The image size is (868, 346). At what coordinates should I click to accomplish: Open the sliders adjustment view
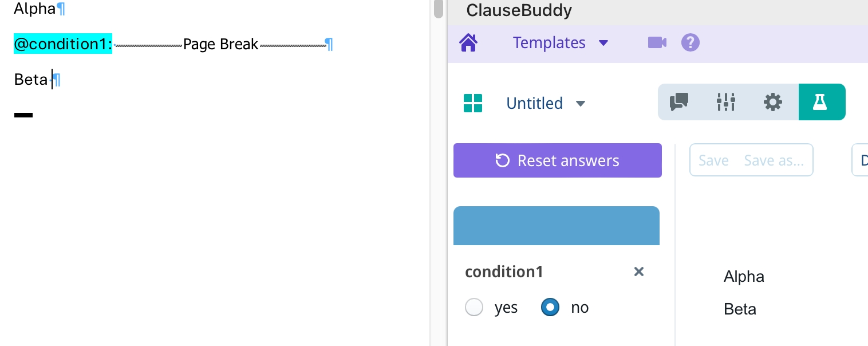(x=726, y=102)
